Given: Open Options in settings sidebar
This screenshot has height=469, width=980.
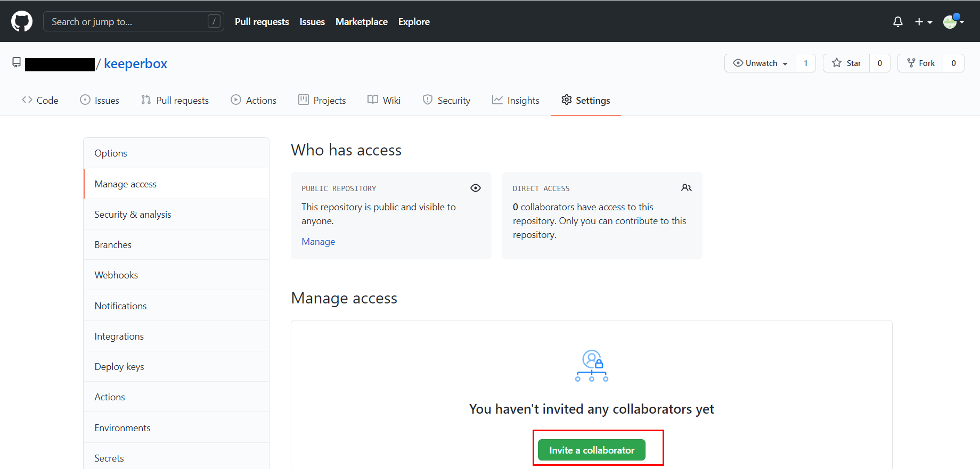Looking at the screenshot, I should (176, 153).
